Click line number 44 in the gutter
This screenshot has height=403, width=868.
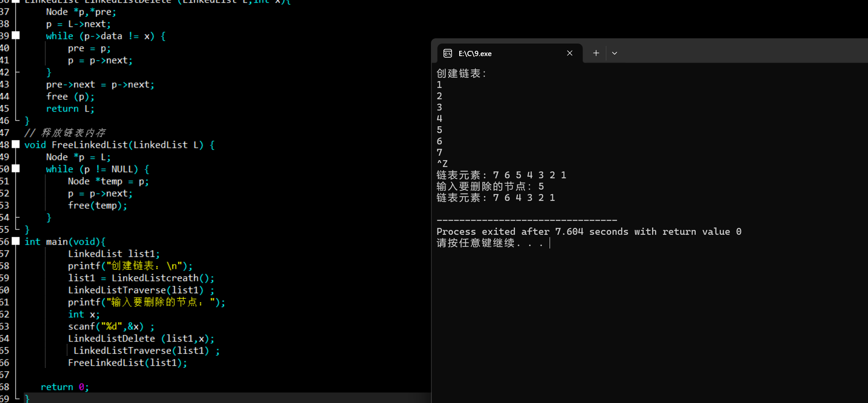click(x=6, y=96)
